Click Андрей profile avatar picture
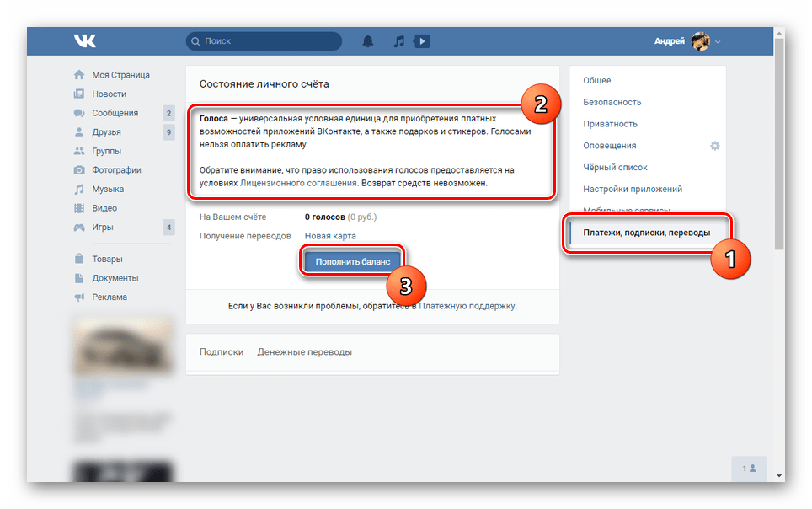Screen dimensions: 812x509 click(x=701, y=41)
